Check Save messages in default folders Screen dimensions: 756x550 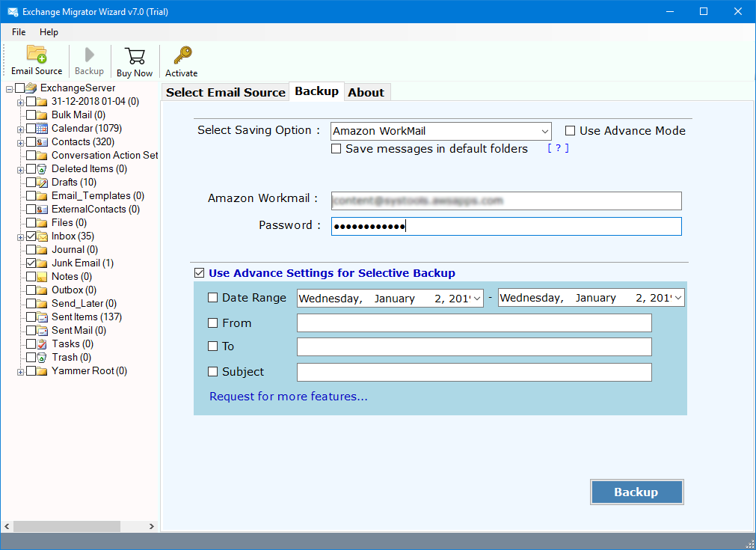[336, 149]
